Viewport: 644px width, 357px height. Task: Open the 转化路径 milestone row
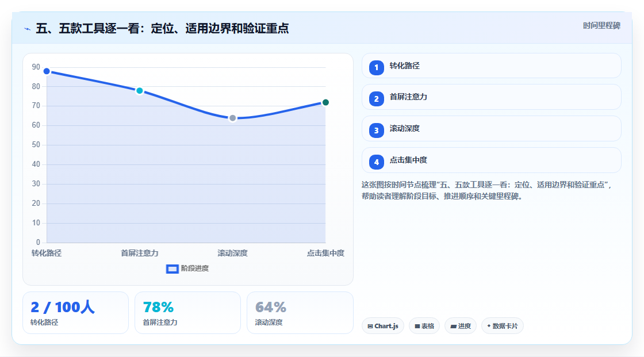click(491, 66)
